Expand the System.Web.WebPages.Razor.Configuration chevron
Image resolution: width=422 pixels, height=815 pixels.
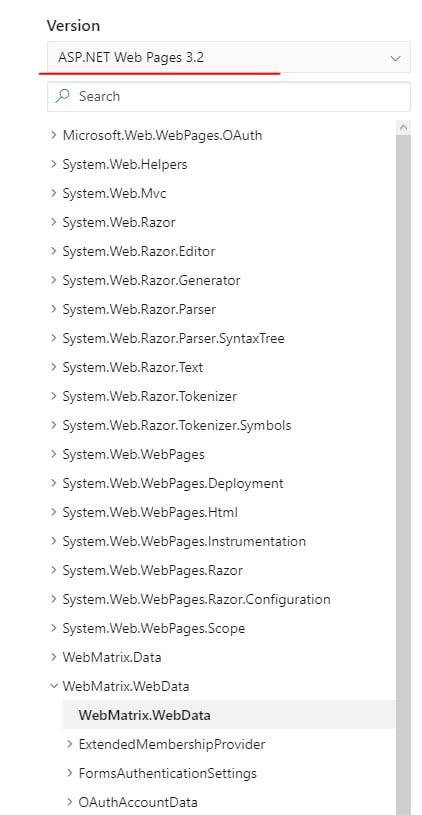54,599
